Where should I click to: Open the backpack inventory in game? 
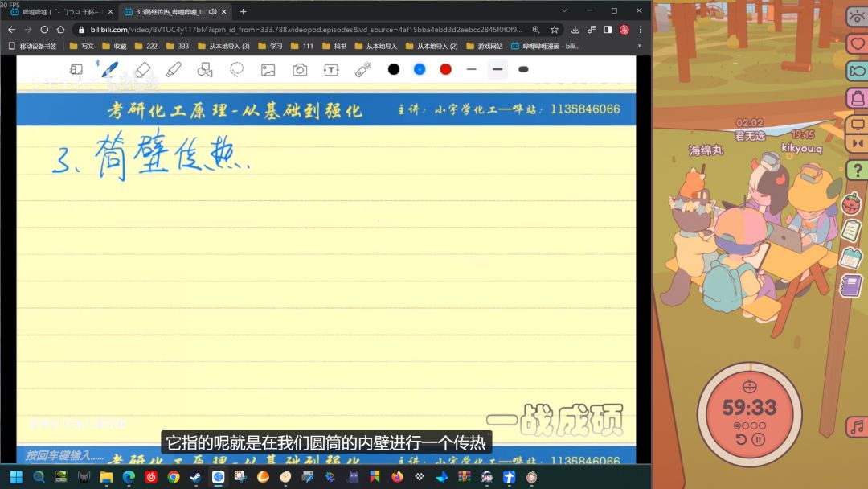click(857, 98)
